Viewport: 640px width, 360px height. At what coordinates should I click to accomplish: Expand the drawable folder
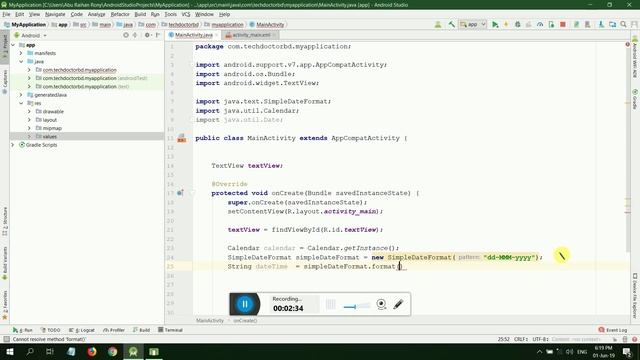[x=29, y=111]
